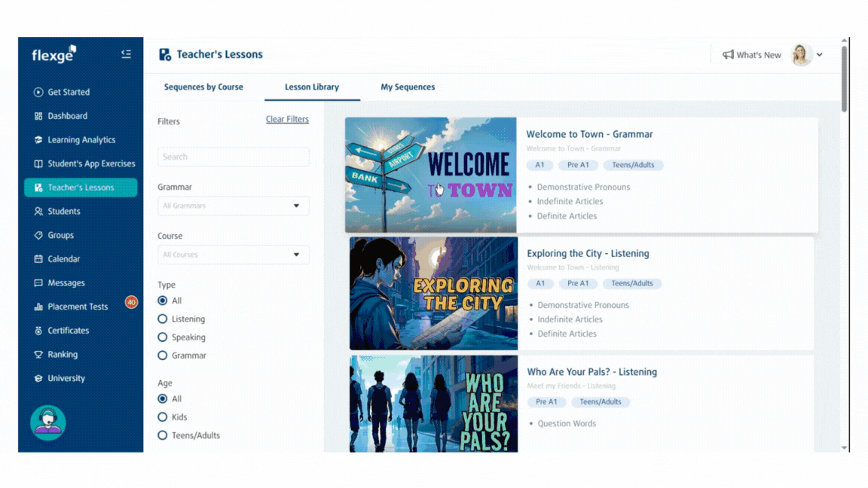This screenshot has width=868, height=488.
Task: Switch to Sequences by Course tab
Action: point(203,87)
